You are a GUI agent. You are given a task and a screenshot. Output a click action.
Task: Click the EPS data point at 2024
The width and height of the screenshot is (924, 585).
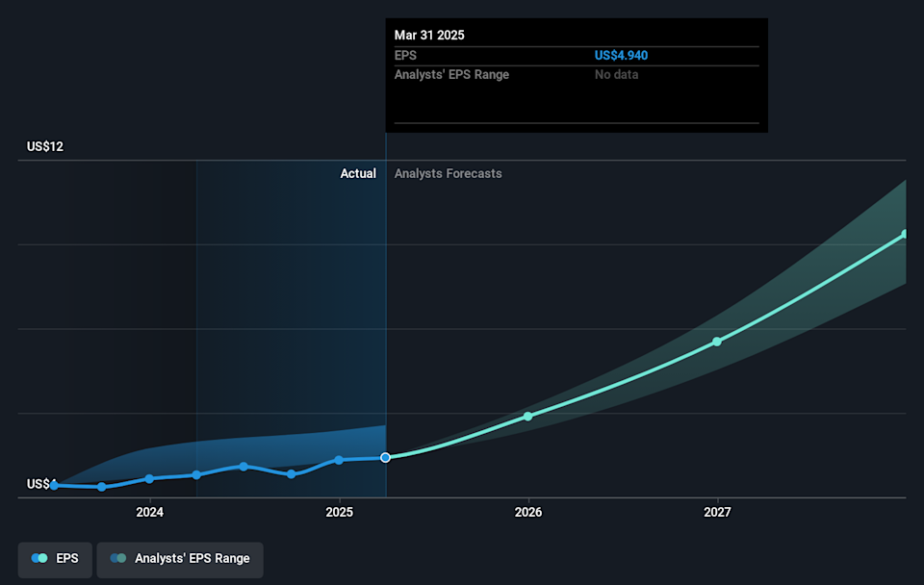[x=150, y=479]
